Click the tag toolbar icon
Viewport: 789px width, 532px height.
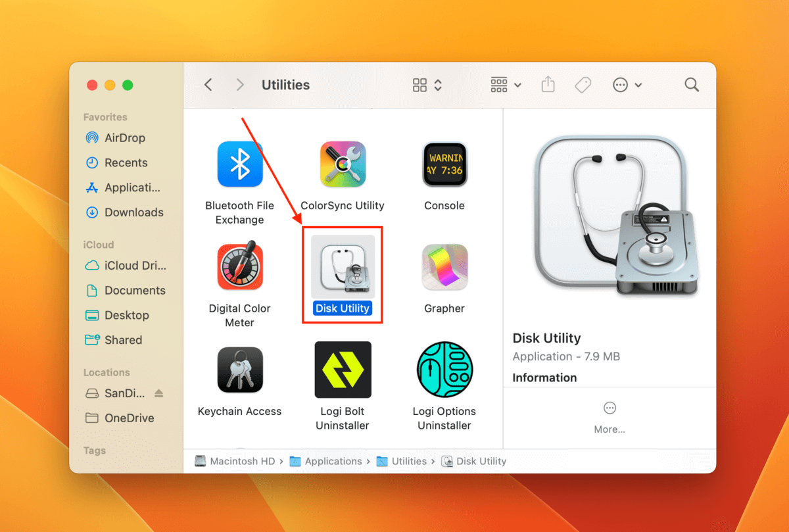tap(583, 85)
